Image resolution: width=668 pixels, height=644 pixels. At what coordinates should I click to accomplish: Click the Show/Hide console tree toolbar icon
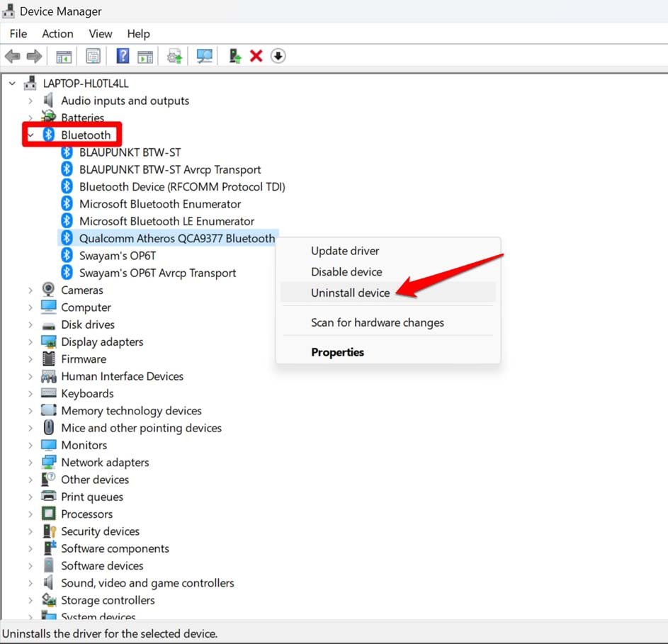pyautogui.click(x=64, y=56)
